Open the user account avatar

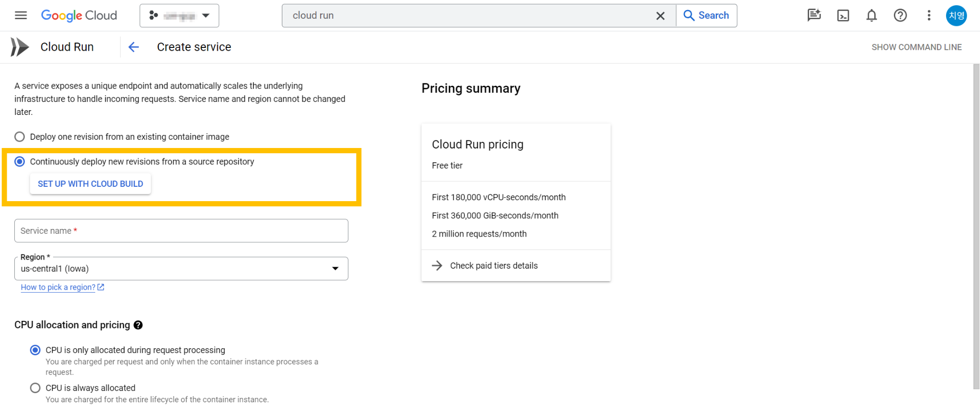click(x=956, y=15)
